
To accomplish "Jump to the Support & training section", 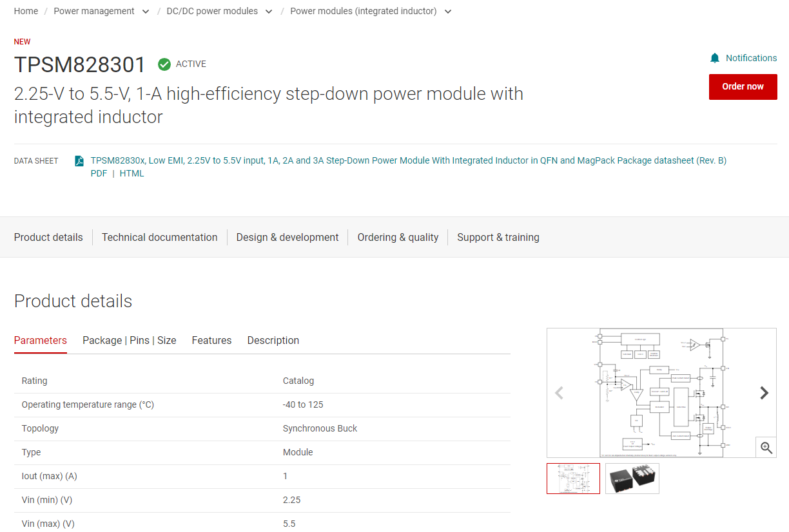I will [498, 237].
